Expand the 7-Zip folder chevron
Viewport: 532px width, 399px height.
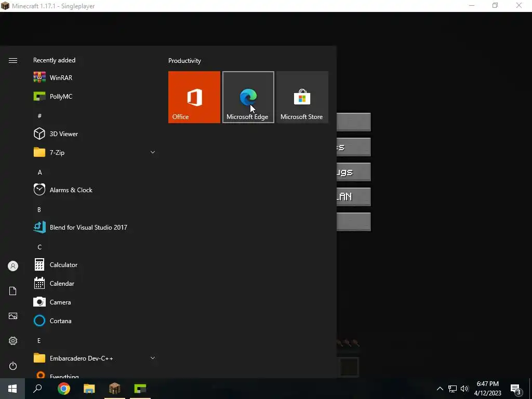pyautogui.click(x=153, y=152)
